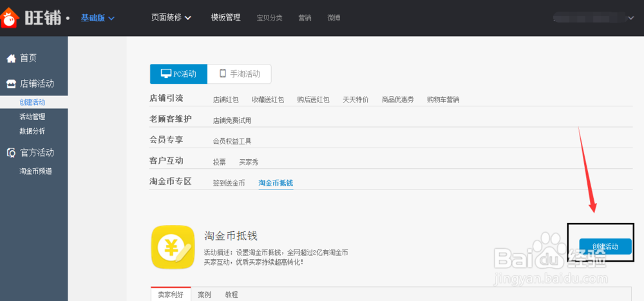Select the 案例 tab
644x301 pixels.
pos(204,295)
